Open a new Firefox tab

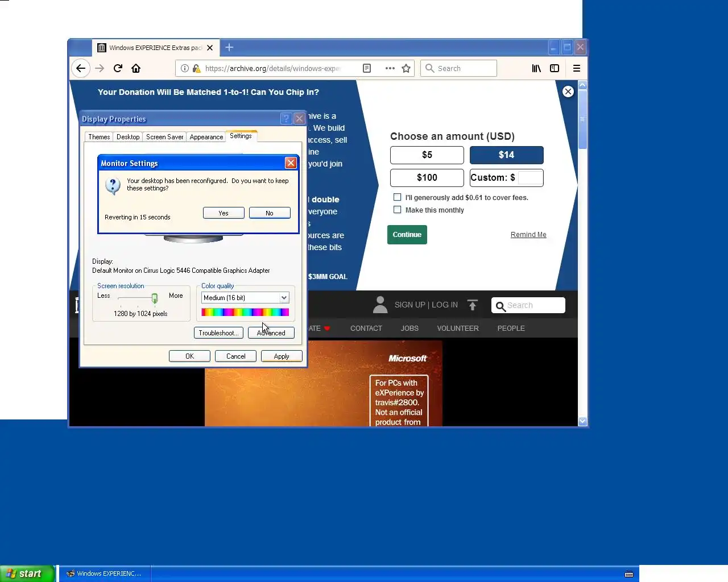click(229, 47)
